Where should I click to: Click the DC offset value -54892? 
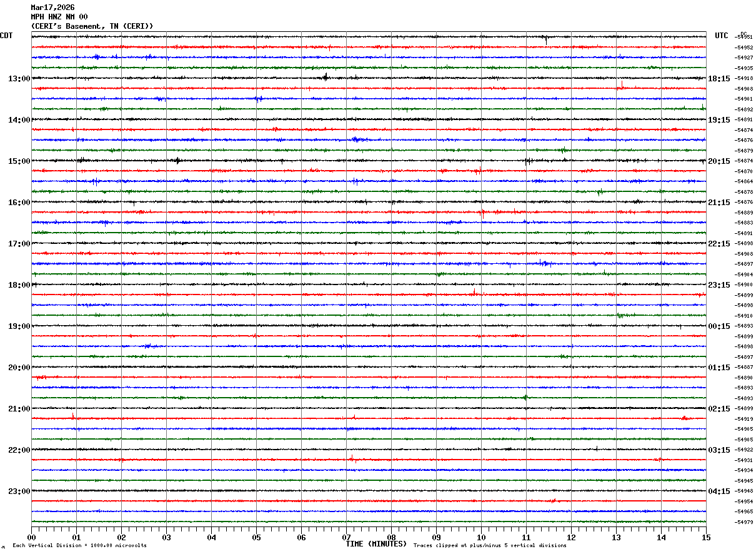[744, 109]
